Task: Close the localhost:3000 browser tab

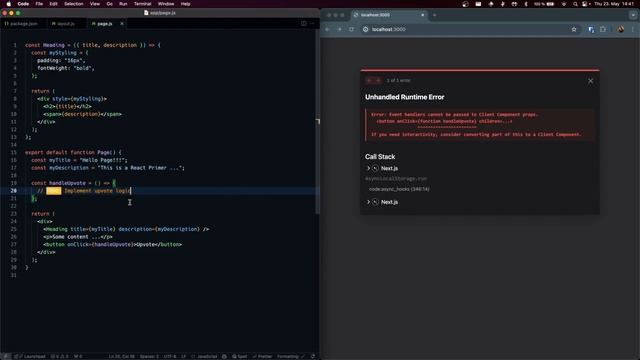Action: point(422,15)
